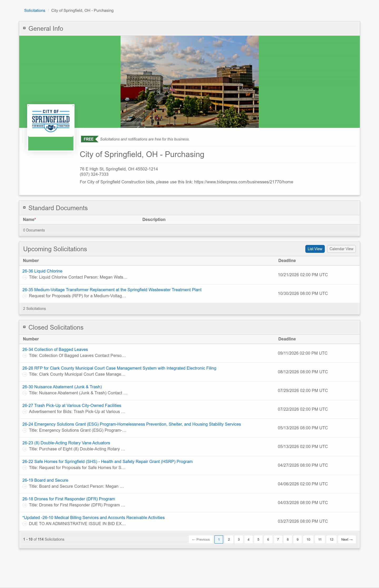Select the 10/21/2026 02:00 PM UTC deadline
379x588 pixels.
tap(303, 275)
